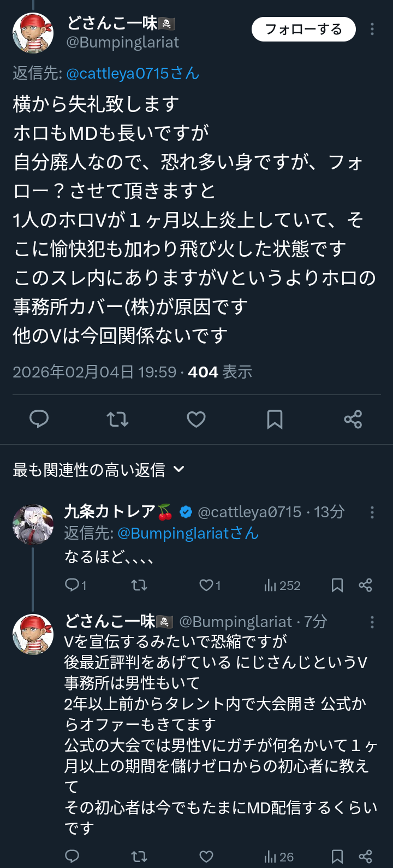This screenshot has height=868, width=393.
Task: Bookmark 九条カトレア's reply
Action: tap(337, 586)
